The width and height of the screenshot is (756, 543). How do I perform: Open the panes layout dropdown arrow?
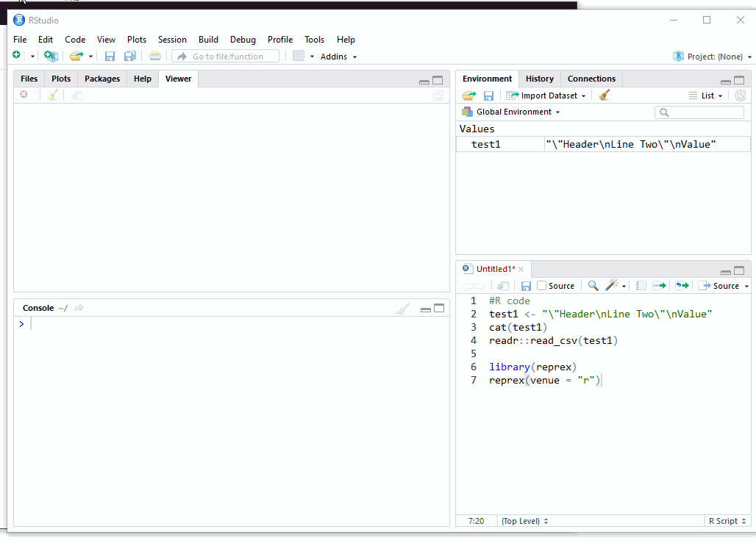pos(312,57)
